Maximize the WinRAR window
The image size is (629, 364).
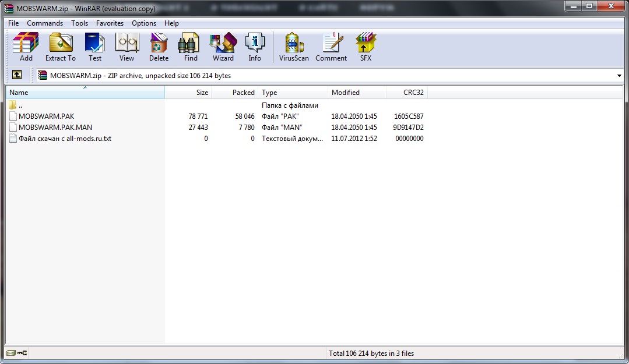[x=590, y=6]
